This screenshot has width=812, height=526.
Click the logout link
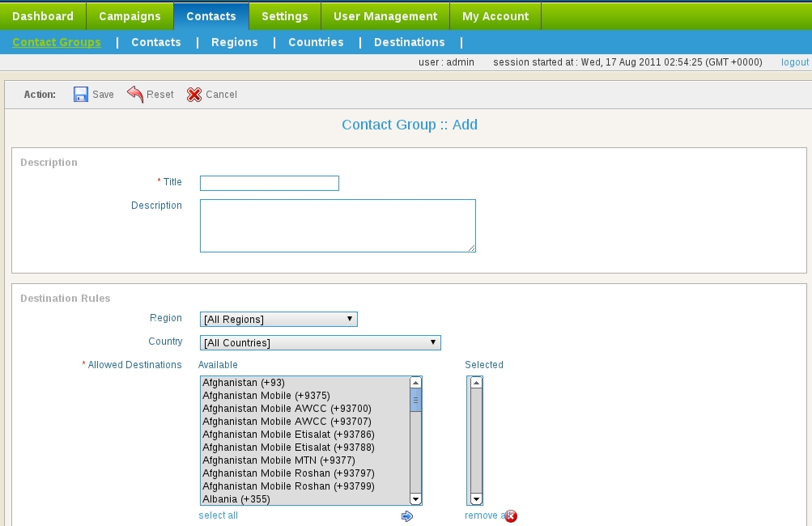click(x=795, y=62)
